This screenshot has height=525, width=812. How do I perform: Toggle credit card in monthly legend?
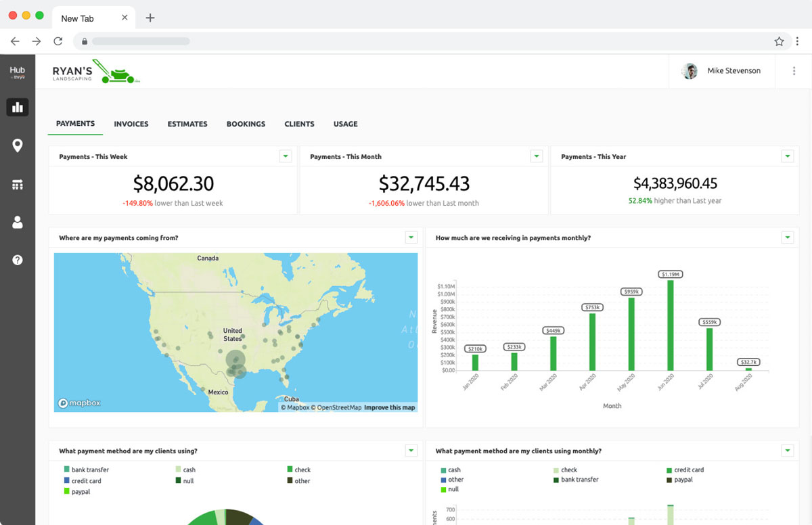click(685, 470)
